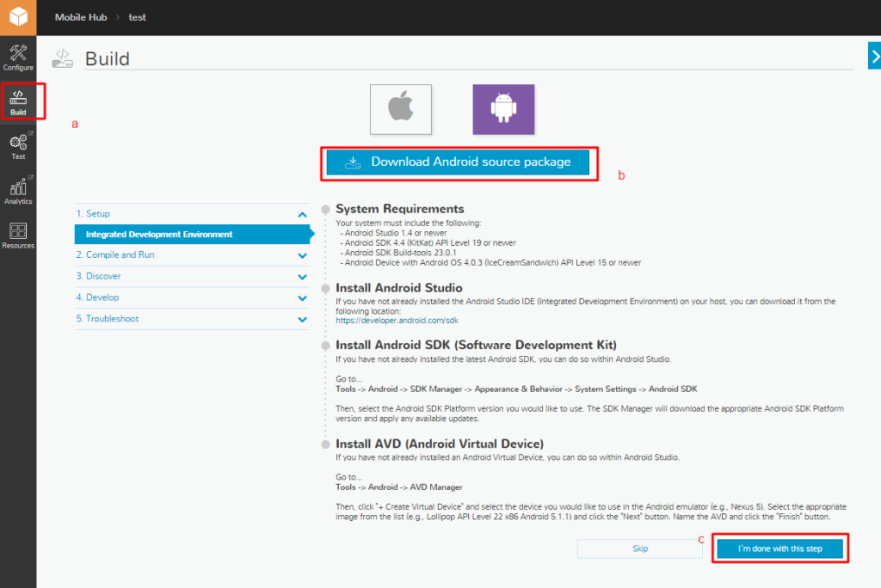Select the Android platform tile
This screenshot has height=588, width=881.
click(x=503, y=109)
